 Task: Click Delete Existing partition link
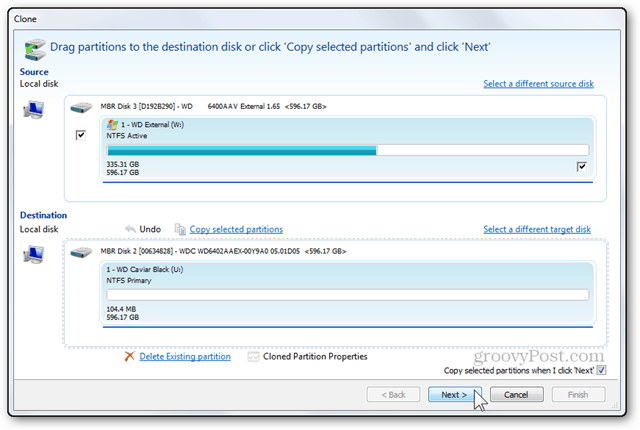click(x=185, y=357)
